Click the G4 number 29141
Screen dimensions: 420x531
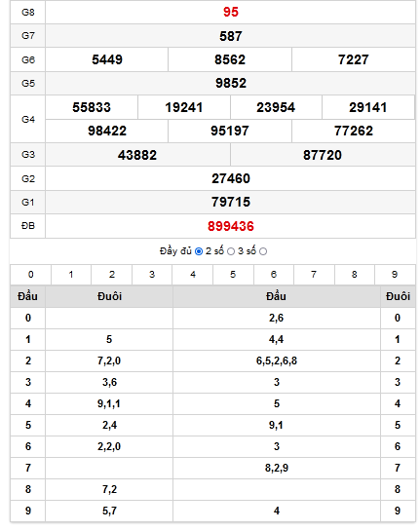pyautogui.click(x=368, y=107)
